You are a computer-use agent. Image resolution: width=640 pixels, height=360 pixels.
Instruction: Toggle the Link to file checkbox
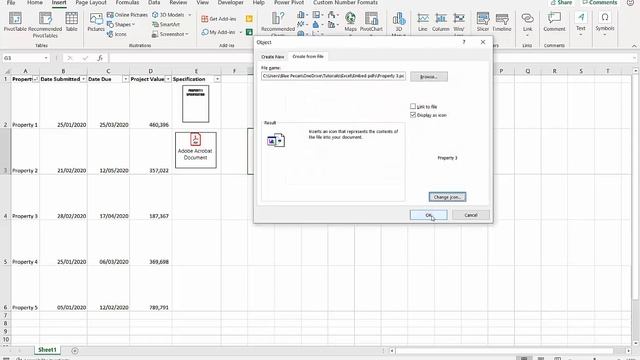[x=413, y=106]
